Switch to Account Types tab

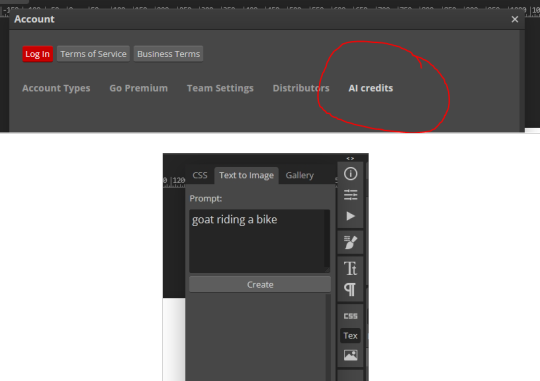coord(56,88)
